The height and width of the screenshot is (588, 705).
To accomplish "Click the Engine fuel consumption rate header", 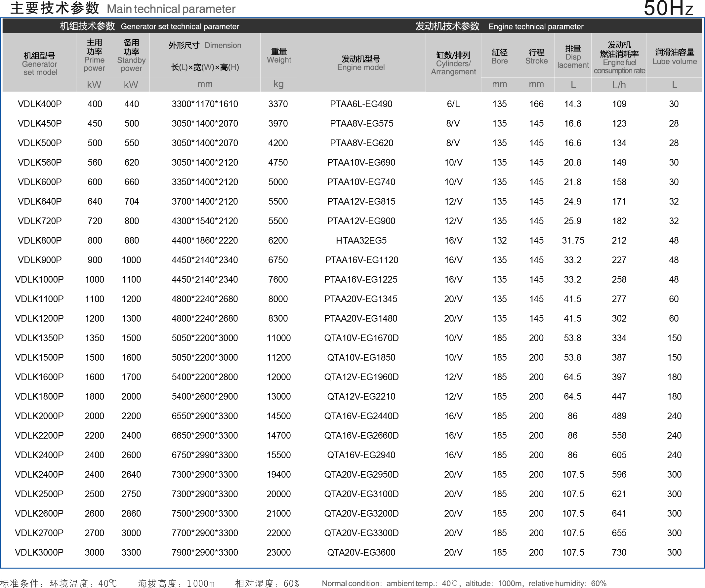I will click(x=619, y=58).
